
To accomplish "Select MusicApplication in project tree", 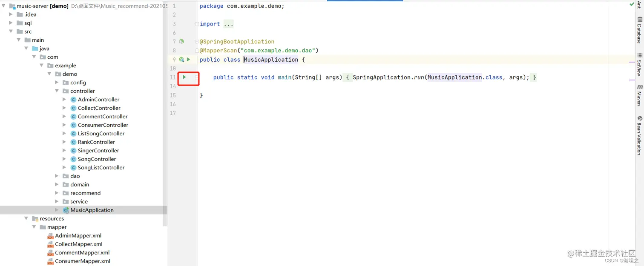I will [92, 210].
